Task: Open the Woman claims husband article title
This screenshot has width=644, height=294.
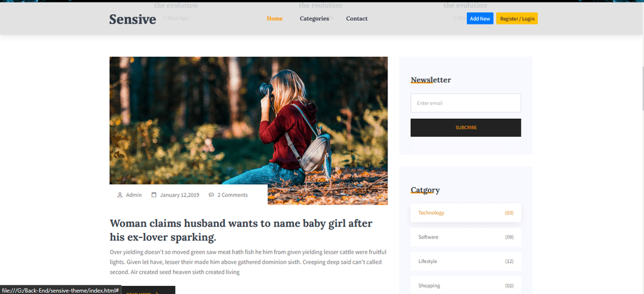Action: point(241,230)
